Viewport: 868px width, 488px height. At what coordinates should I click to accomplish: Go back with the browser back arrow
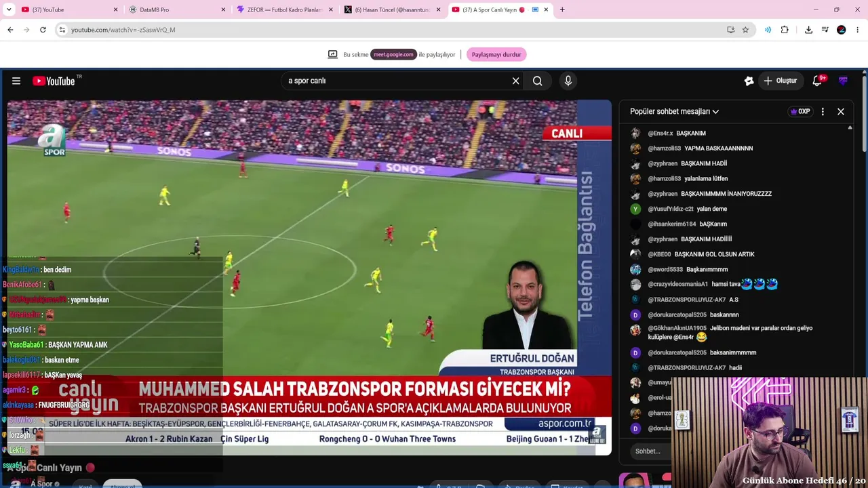pyautogui.click(x=10, y=30)
